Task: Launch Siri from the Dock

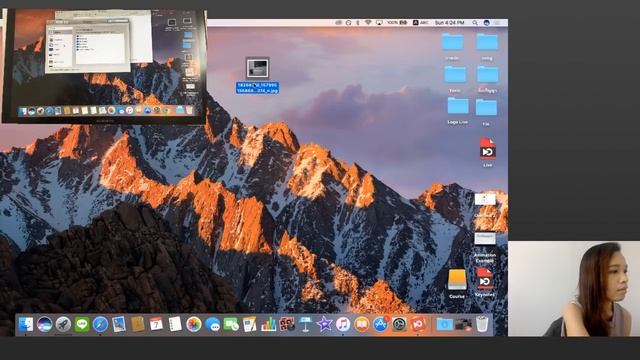Action: click(x=44, y=324)
